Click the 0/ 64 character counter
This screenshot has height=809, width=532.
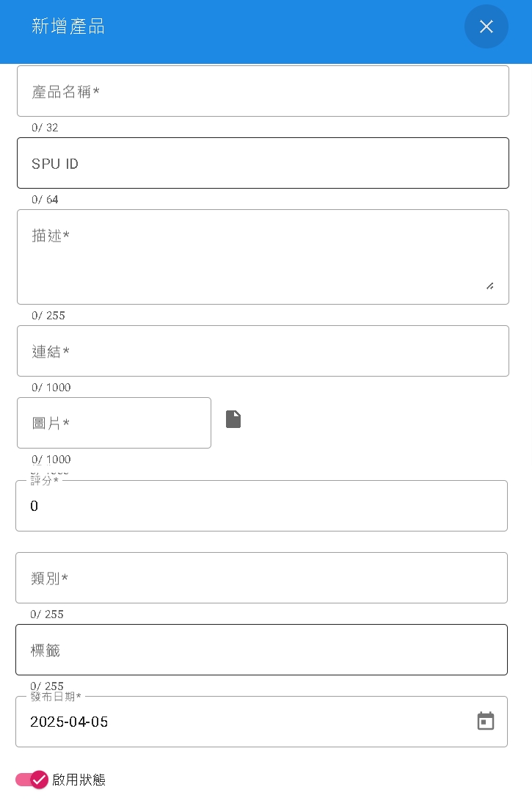tap(45, 200)
